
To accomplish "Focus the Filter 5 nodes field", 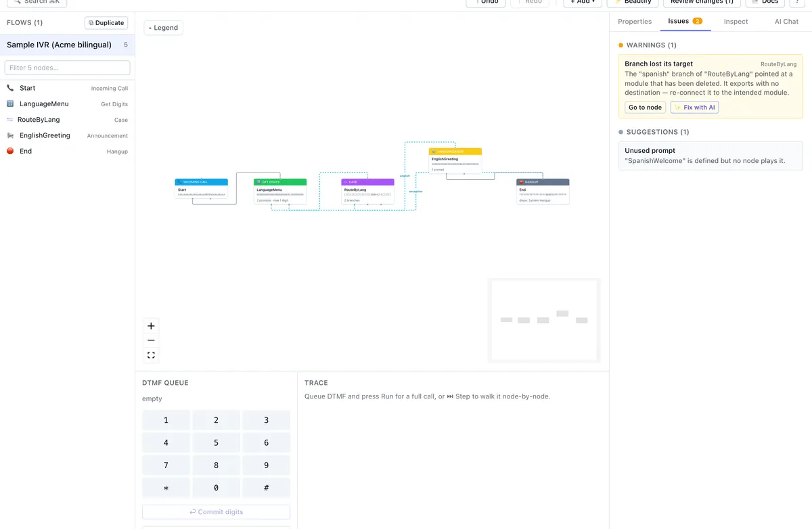I will [x=67, y=68].
